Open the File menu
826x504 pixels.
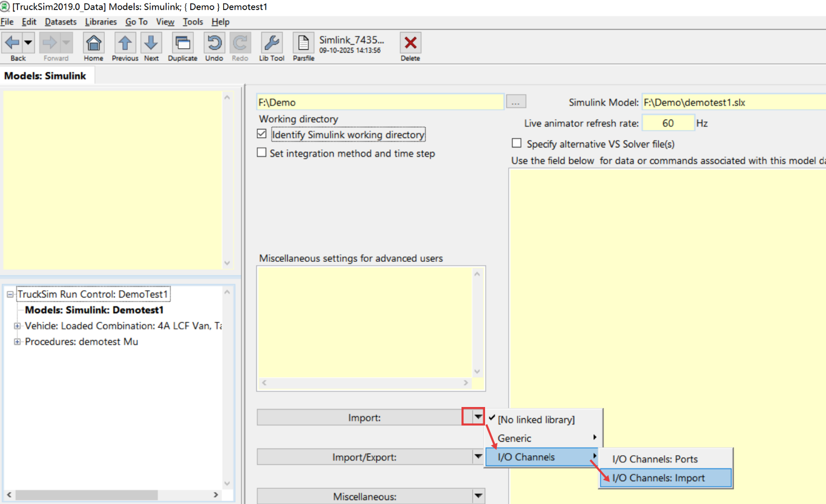point(7,22)
